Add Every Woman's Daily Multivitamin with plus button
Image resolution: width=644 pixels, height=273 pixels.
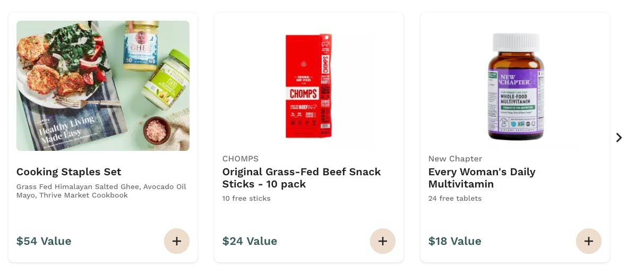(x=589, y=241)
